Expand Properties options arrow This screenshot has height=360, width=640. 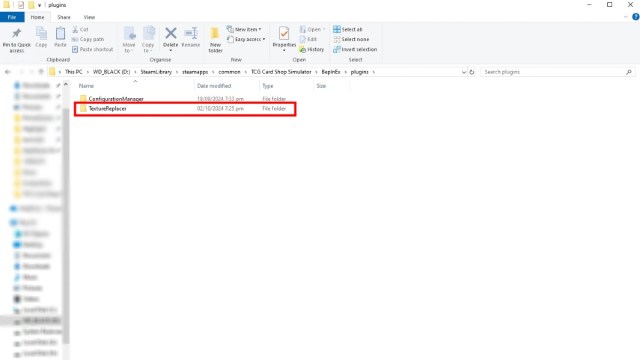click(x=284, y=51)
